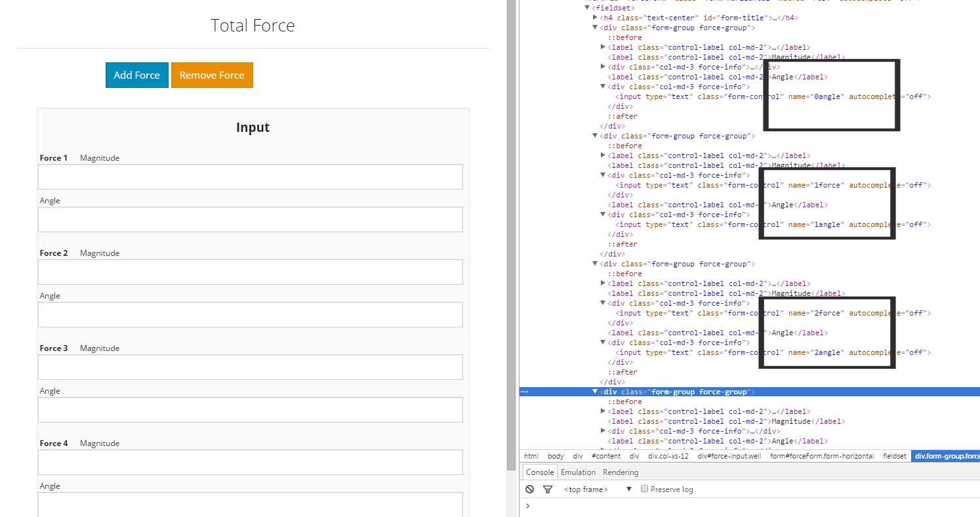
Task: Switch to the Console drawer tab
Action: (x=540, y=472)
